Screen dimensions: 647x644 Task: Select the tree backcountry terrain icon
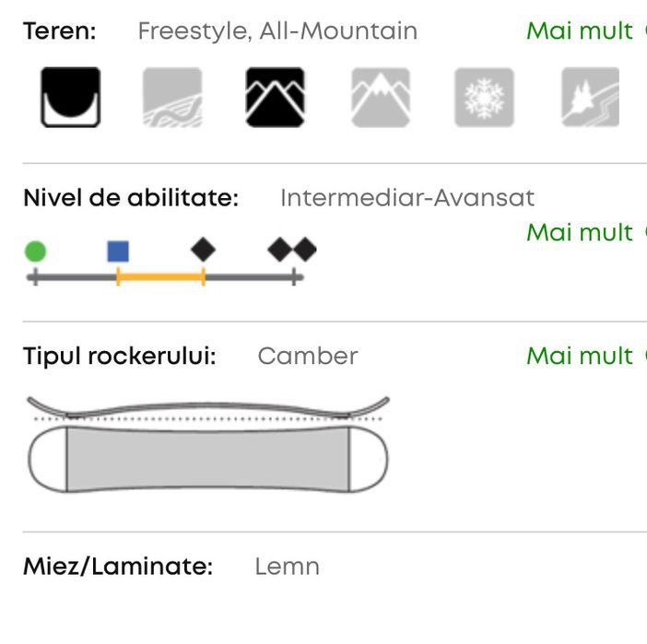tap(590, 97)
